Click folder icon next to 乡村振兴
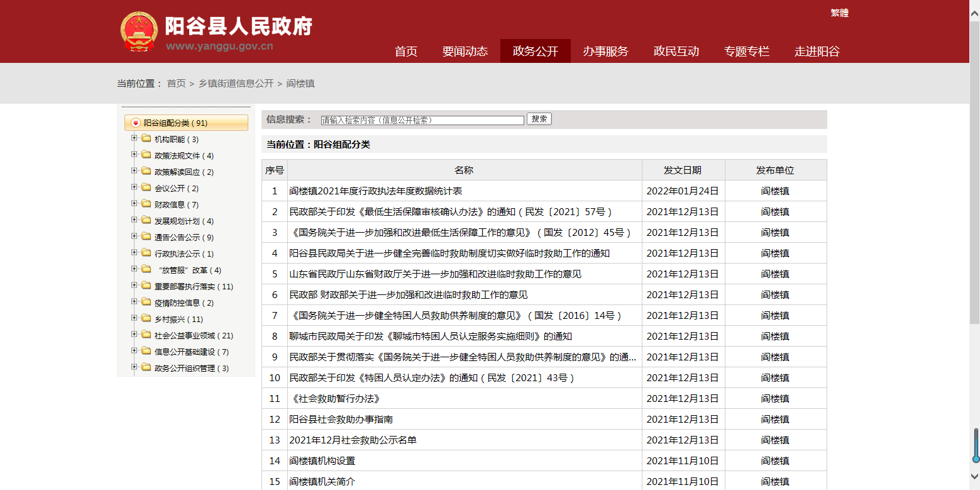Viewport: 980px width, 490px height. (x=146, y=318)
